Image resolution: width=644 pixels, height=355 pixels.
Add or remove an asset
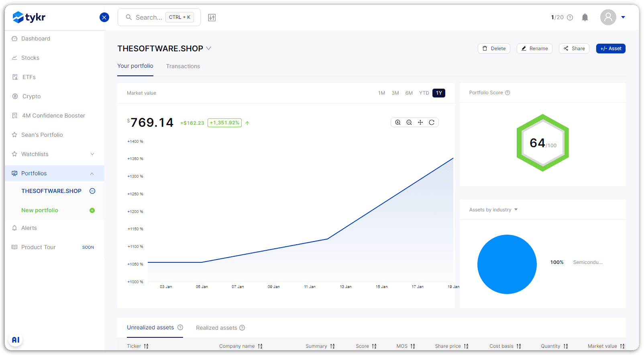coord(611,49)
